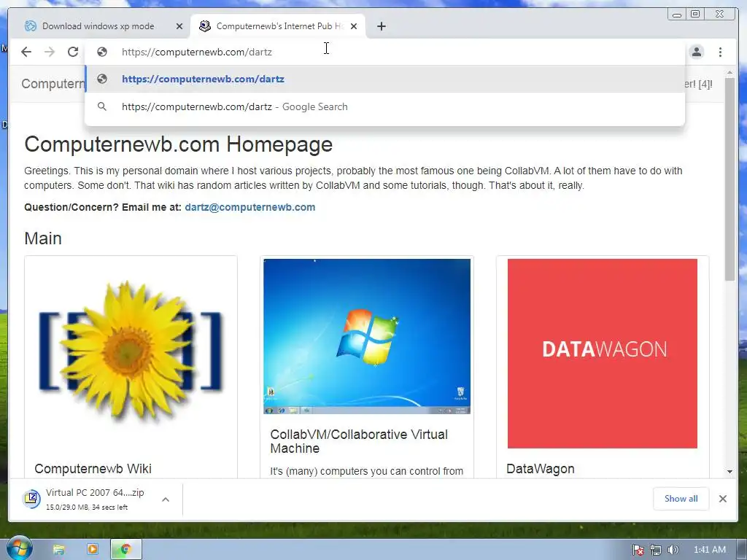Click the 1:41 AM taskbar clock
This screenshot has height=560, width=747.
709,550
